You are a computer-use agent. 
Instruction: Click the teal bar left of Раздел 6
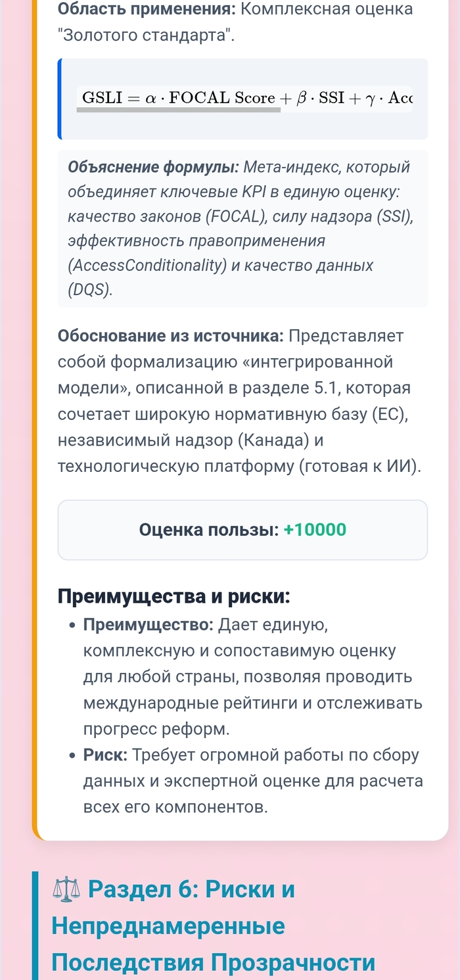(x=35, y=925)
